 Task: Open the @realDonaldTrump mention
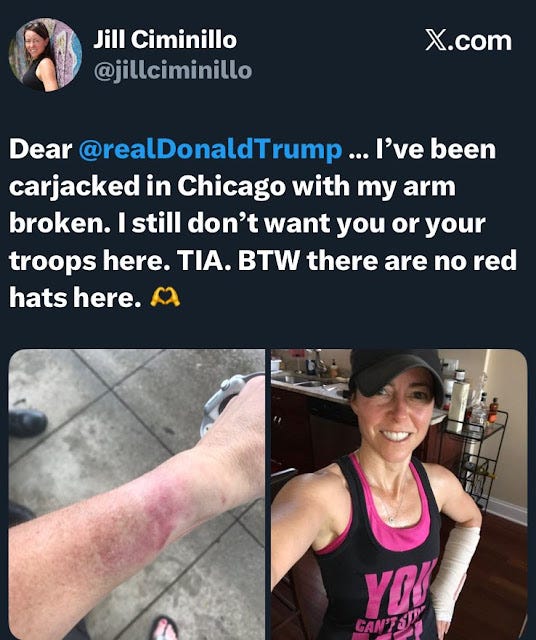(x=209, y=149)
